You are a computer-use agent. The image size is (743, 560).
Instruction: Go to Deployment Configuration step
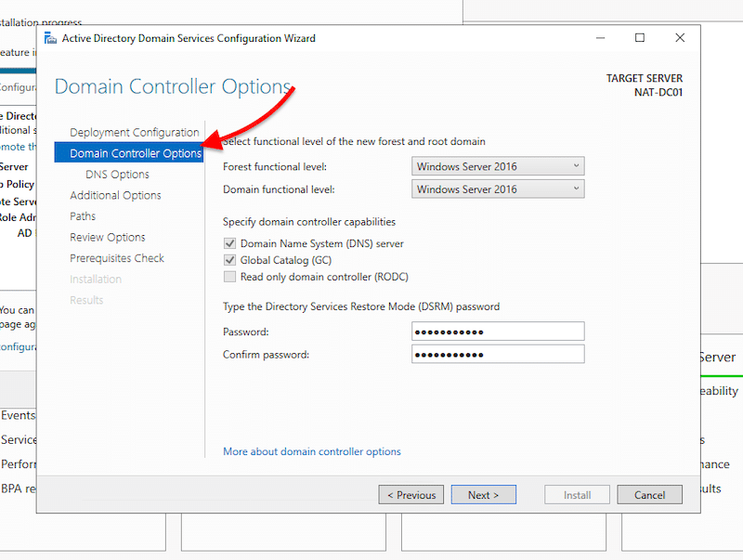pyautogui.click(x=135, y=132)
